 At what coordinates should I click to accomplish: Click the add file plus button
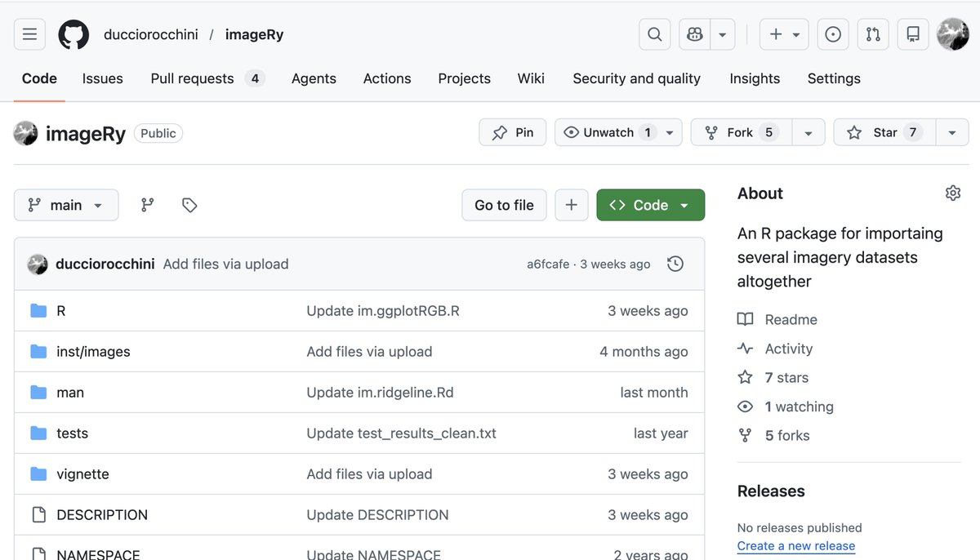[x=572, y=205]
